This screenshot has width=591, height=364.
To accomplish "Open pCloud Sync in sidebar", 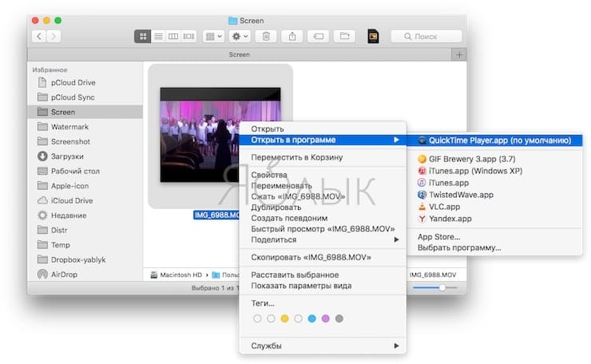I will point(85,97).
